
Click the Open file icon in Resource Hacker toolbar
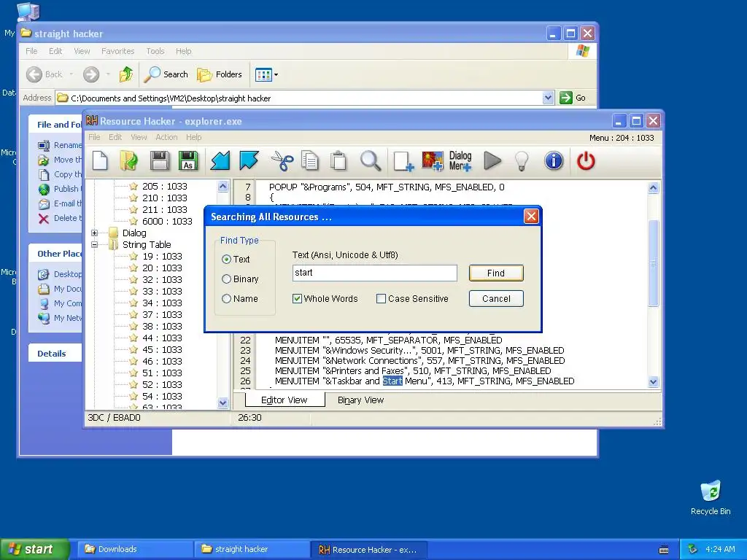(128, 160)
